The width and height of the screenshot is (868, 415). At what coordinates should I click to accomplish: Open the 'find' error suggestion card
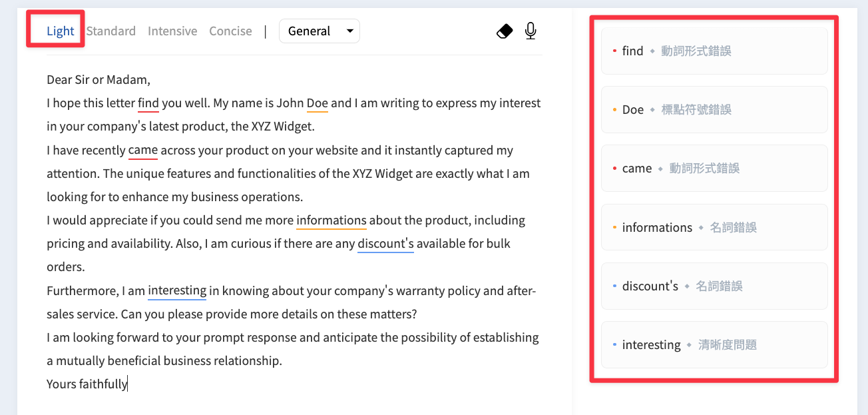coord(714,51)
